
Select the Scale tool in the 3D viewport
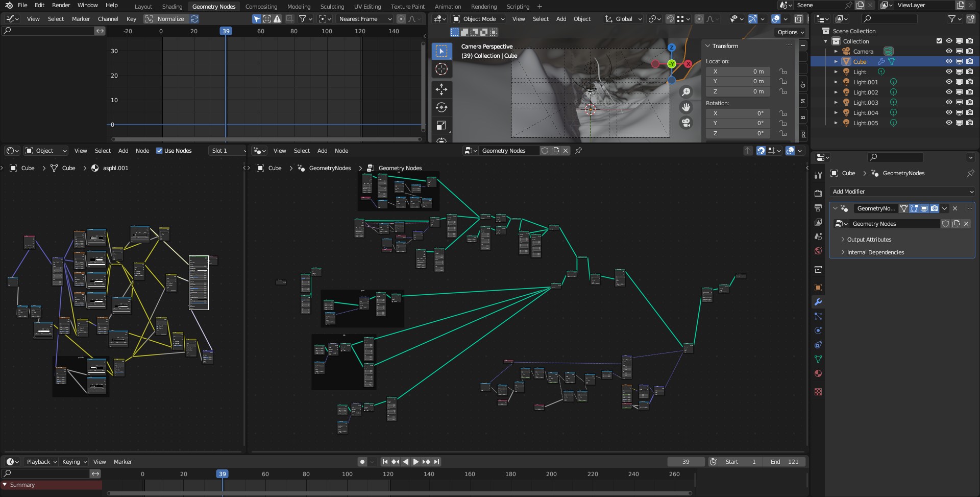click(442, 125)
